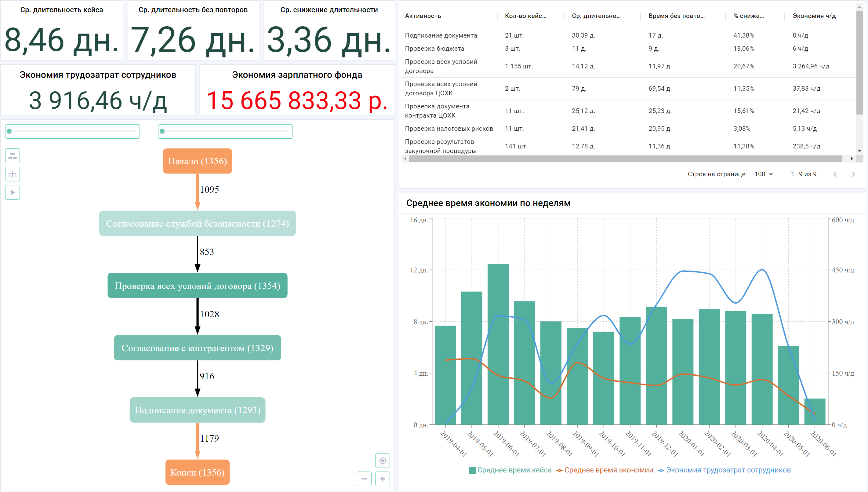
Task: Select the 'Начало (1356)' start node
Action: [198, 161]
